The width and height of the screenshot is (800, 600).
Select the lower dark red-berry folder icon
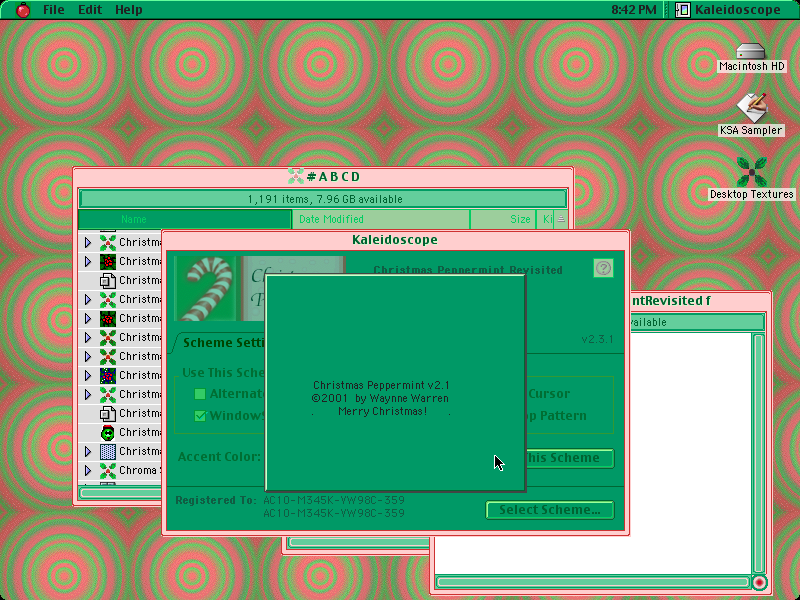108,318
